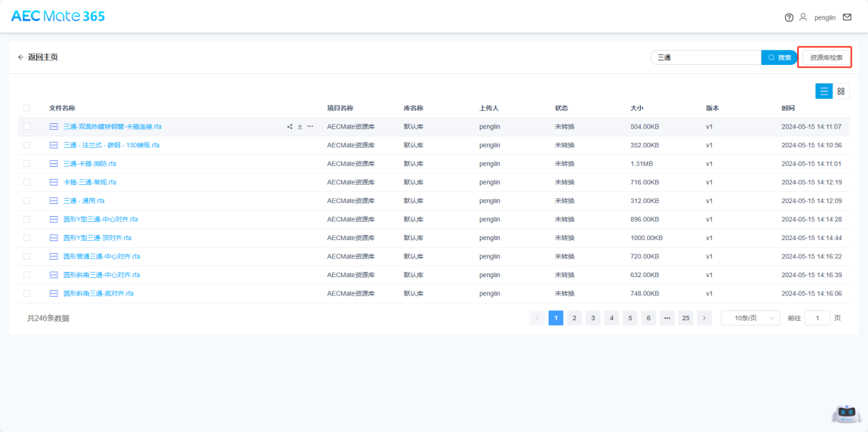Viewport: 868px width, 432px height.
Task: Click the user profile avatar icon
Action: coord(803,17)
